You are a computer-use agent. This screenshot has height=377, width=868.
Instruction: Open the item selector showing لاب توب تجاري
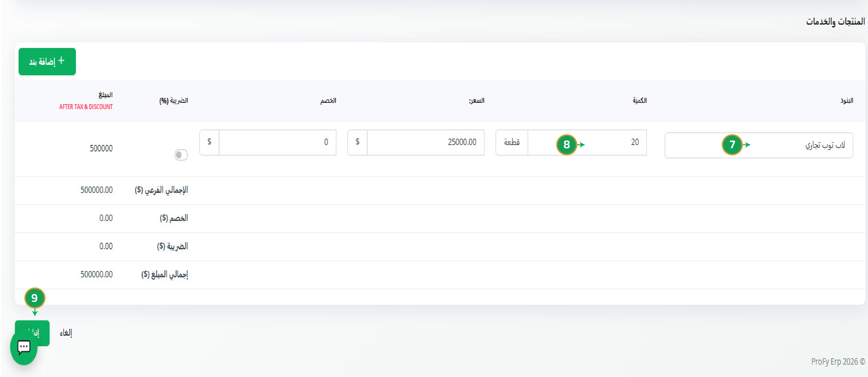(758, 145)
